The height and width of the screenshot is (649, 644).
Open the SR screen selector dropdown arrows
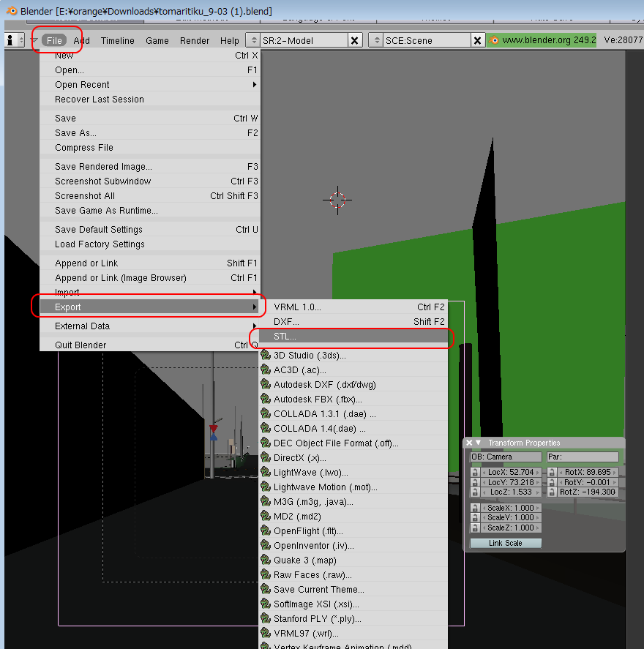[x=253, y=40]
